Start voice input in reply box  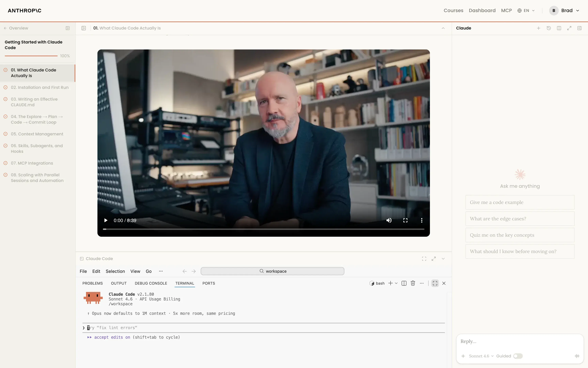(577, 356)
